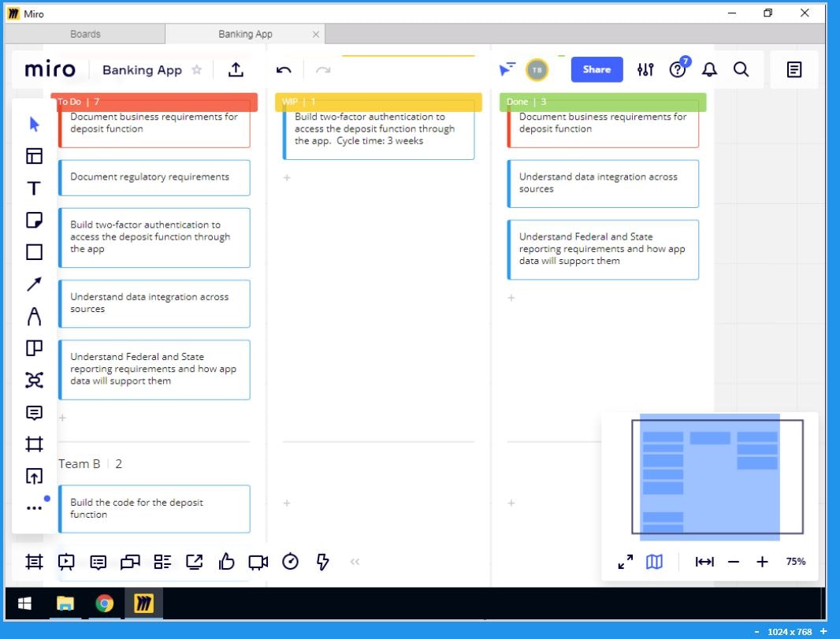Select the Comment tool in left toolbar
The image size is (840, 639).
click(35, 412)
